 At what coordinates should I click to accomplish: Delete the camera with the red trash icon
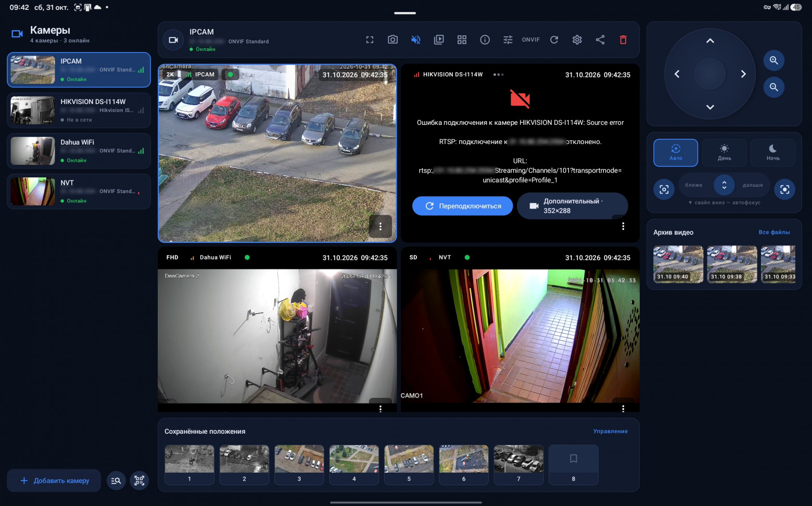pyautogui.click(x=623, y=40)
